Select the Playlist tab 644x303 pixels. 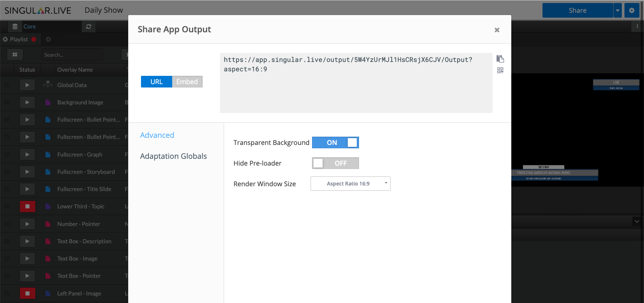pos(19,39)
